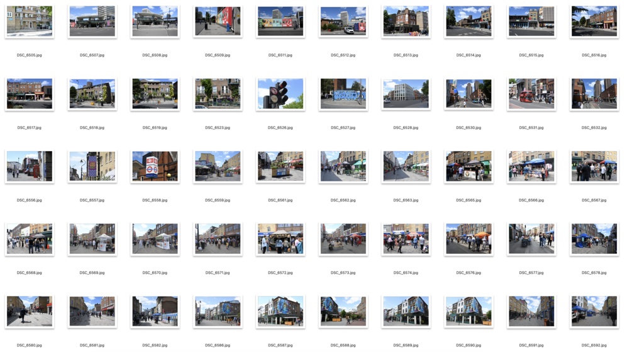
Task: Select the thumbnail above DSC_6556.jpg
Action: point(29,166)
